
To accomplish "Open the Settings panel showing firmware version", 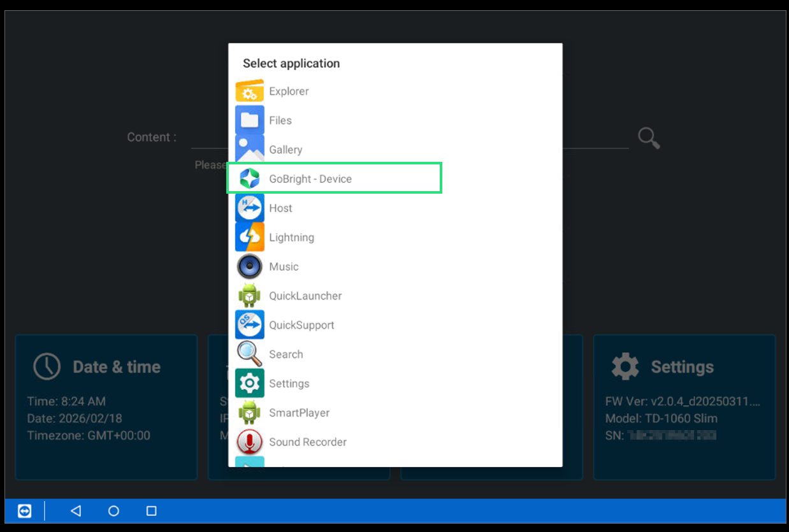I will coord(684,407).
